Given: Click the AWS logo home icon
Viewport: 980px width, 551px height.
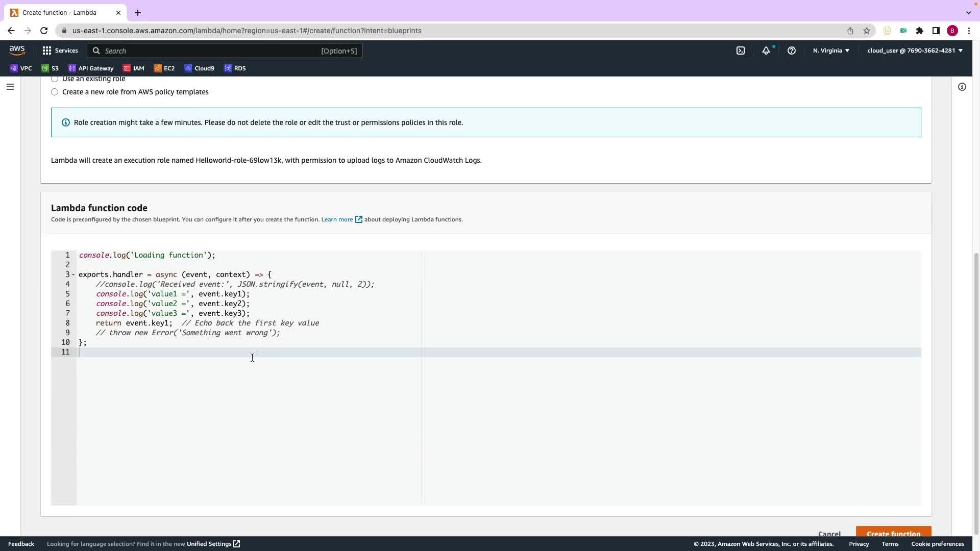Looking at the screenshot, I should (x=17, y=50).
